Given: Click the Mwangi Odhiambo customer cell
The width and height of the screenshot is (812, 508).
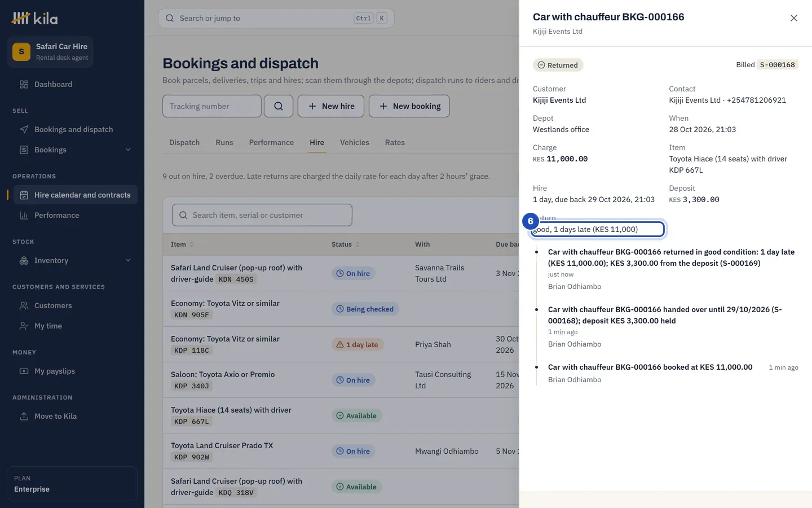Looking at the screenshot, I should pyautogui.click(x=447, y=451).
